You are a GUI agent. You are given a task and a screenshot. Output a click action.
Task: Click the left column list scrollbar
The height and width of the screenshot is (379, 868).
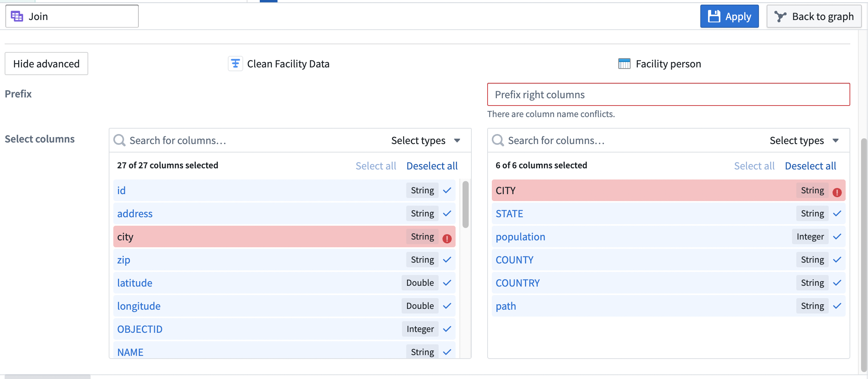466,204
